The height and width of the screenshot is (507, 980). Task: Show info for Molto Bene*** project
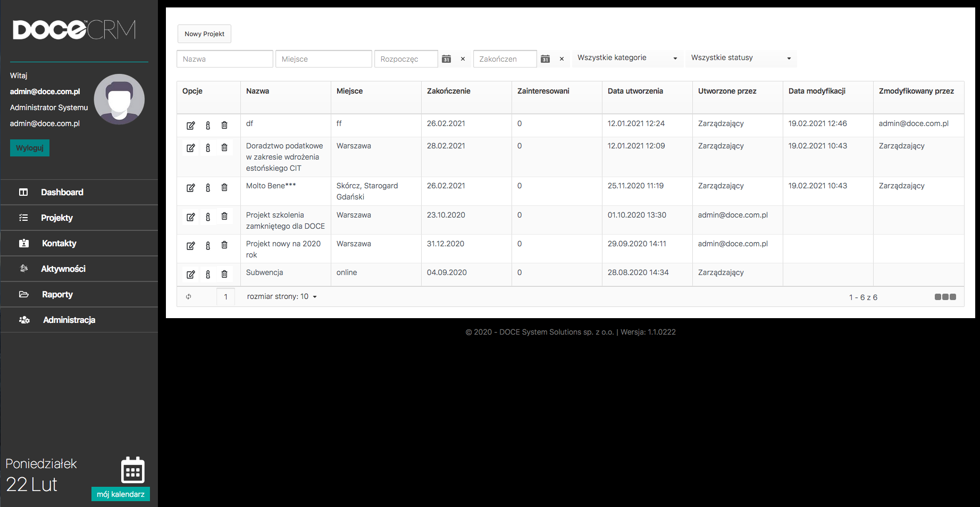(x=208, y=188)
